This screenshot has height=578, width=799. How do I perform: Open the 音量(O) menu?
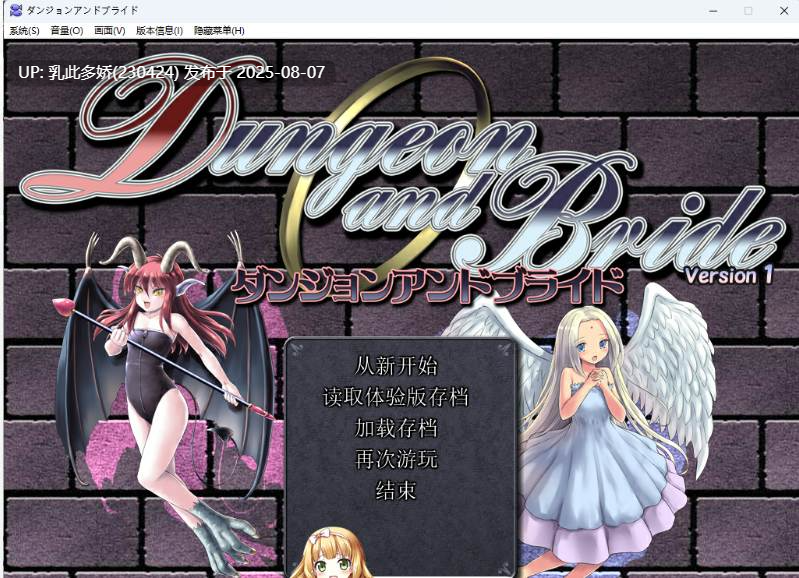tap(67, 31)
